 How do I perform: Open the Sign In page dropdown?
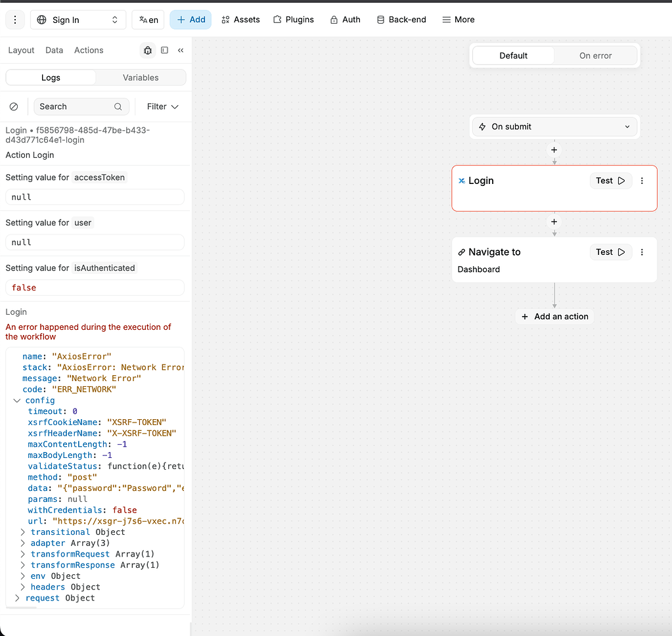tap(78, 20)
